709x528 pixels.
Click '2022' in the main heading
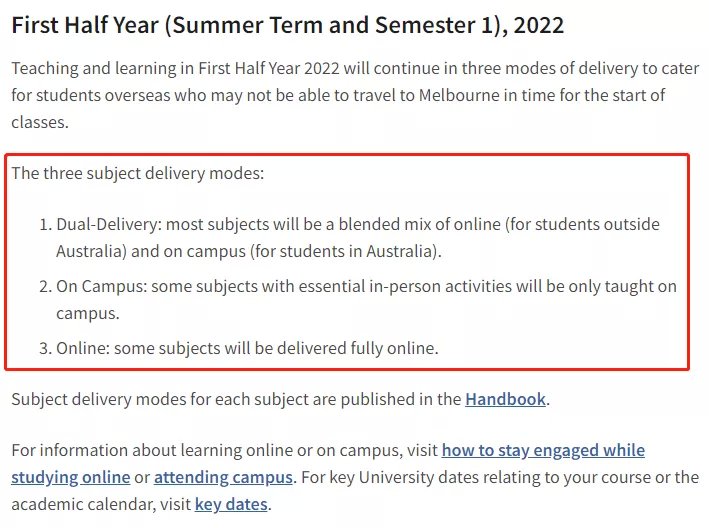tap(539, 25)
